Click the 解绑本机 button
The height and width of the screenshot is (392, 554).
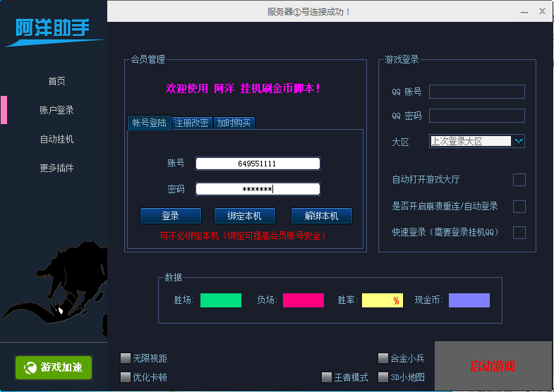tap(322, 216)
